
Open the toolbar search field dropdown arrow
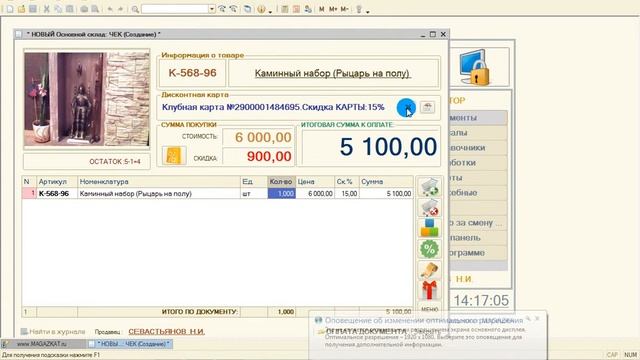(212, 9)
